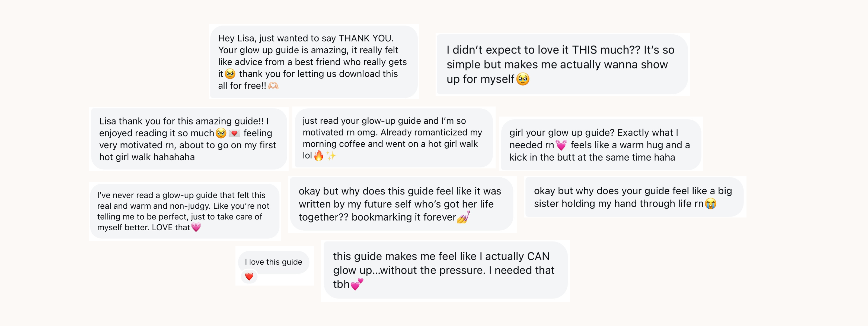Click the 'I love this guide' message bubble
This screenshot has height=326, width=868.
(273, 262)
